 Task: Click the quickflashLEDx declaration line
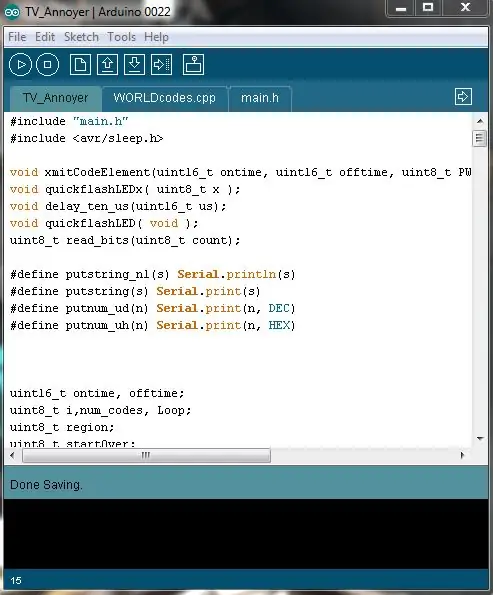pos(125,189)
